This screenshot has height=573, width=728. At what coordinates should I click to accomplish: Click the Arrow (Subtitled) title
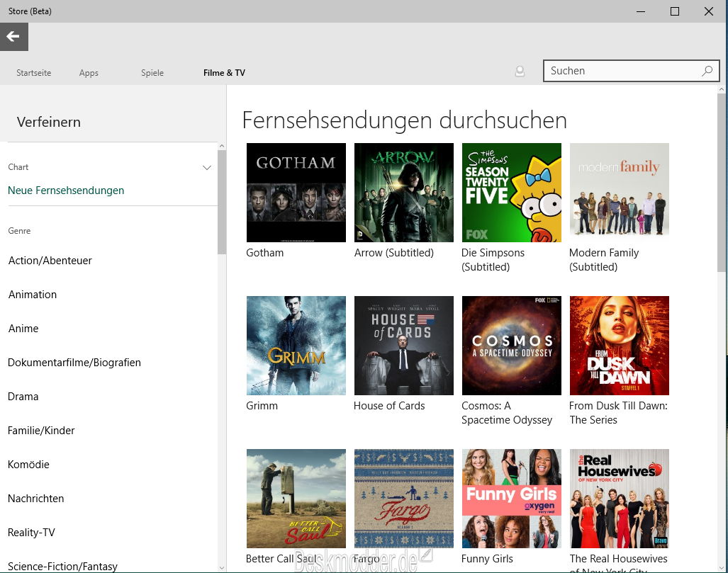[x=393, y=253]
